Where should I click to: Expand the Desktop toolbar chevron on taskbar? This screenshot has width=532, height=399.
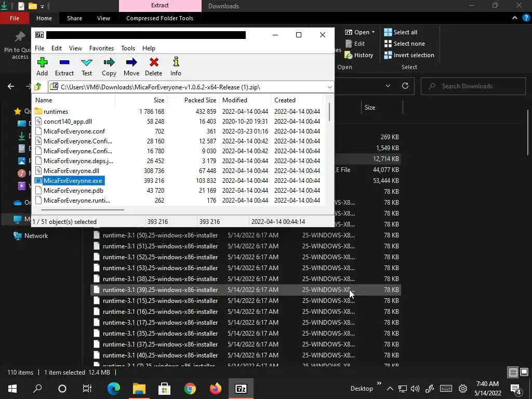click(x=379, y=383)
